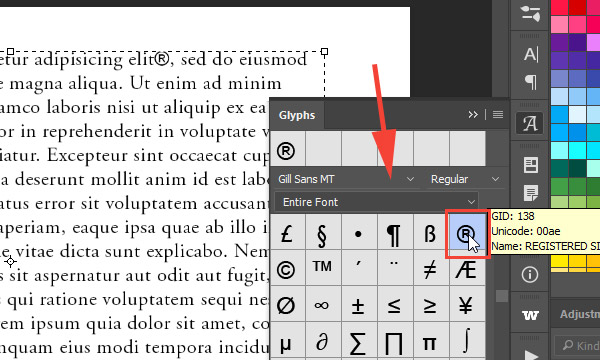Open the Character panel icon

[x=530, y=55]
